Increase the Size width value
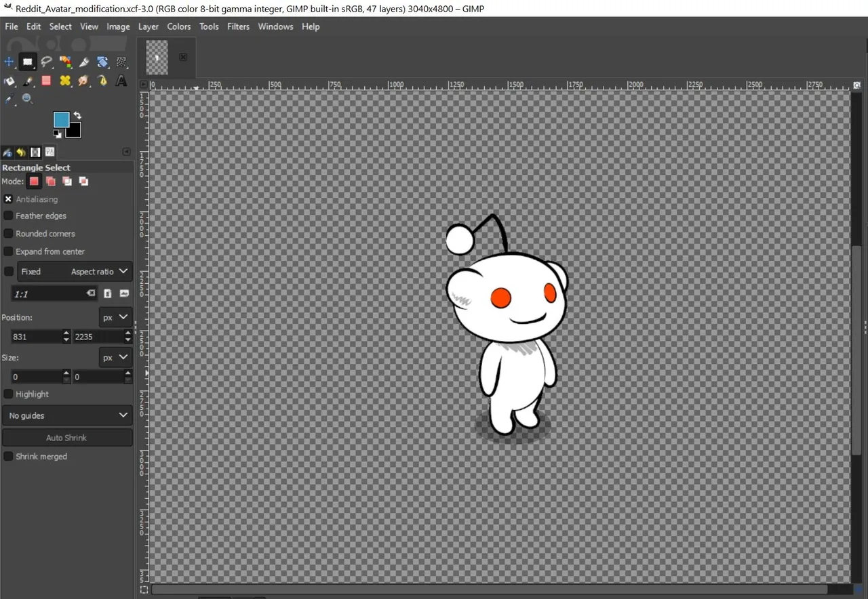 (66, 373)
